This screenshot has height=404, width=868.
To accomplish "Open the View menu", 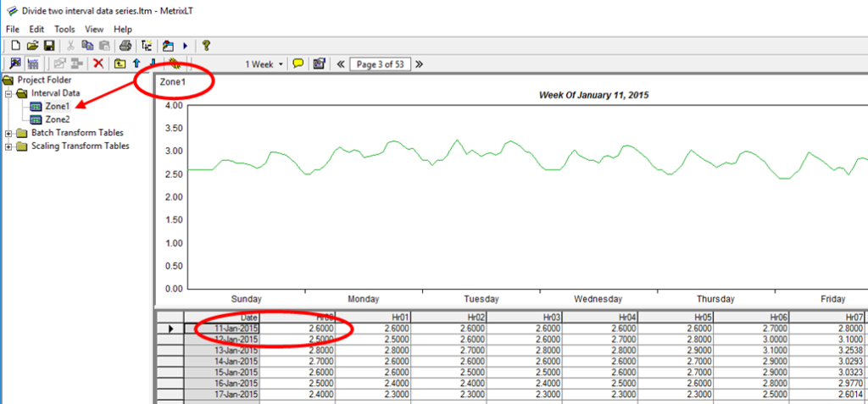I will pyautogui.click(x=94, y=29).
